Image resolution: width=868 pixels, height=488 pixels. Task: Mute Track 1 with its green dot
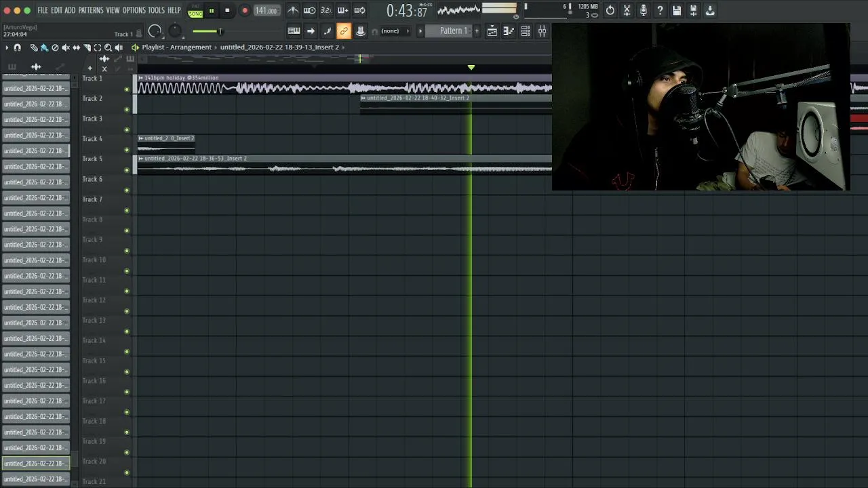127,89
